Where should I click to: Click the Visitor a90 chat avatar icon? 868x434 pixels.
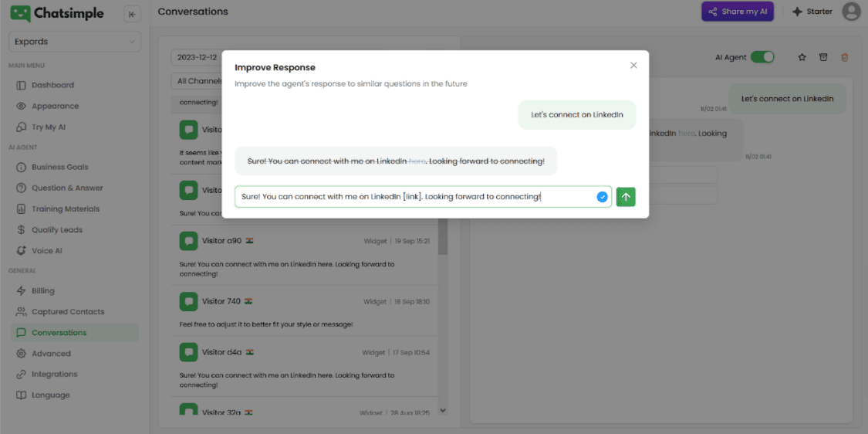[x=189, y=241]
